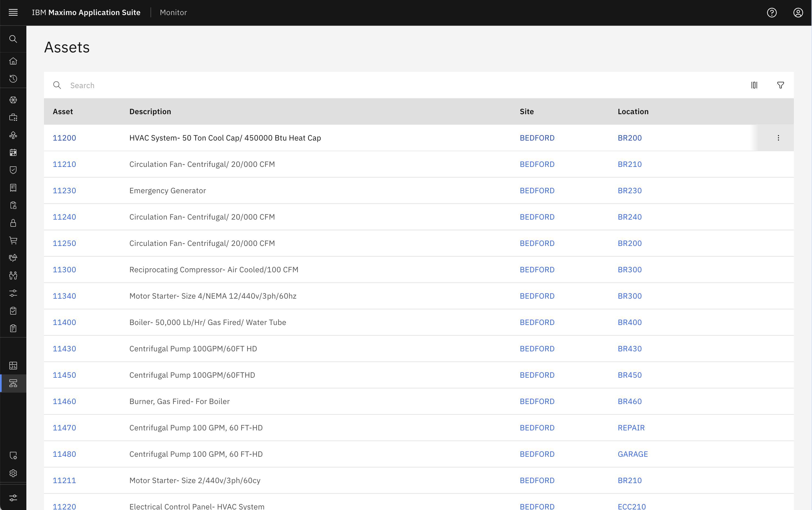
Task: Open the service bell sidebar icon
Action: click(13, 258)
